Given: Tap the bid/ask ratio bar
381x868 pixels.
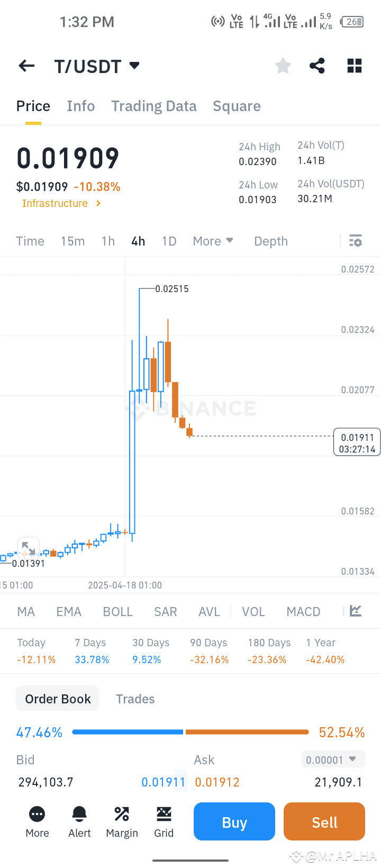Looking at the screenshot, I should [190, 732].
